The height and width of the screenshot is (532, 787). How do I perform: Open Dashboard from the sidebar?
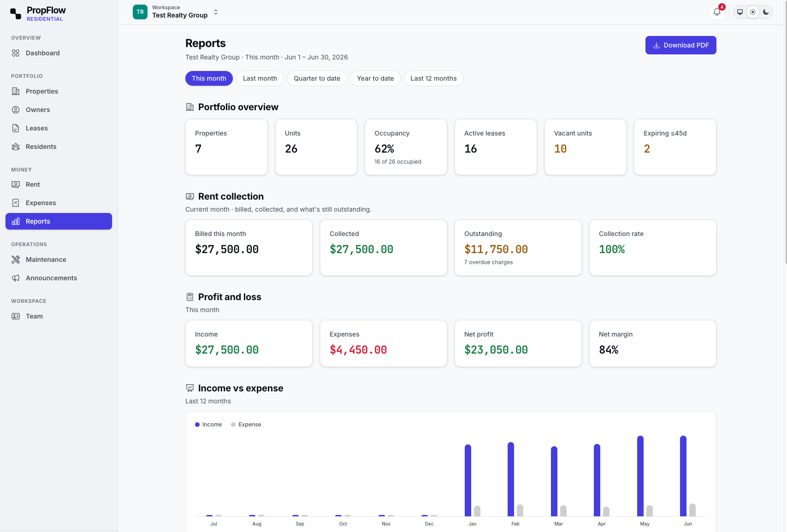pyautogui.click(x=59, y=53)
